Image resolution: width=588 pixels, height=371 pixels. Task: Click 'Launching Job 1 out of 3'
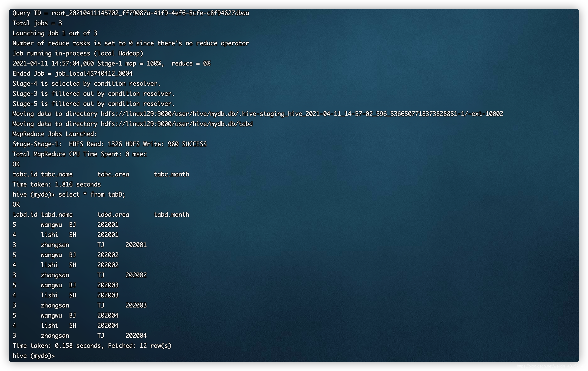coord(55,33)
